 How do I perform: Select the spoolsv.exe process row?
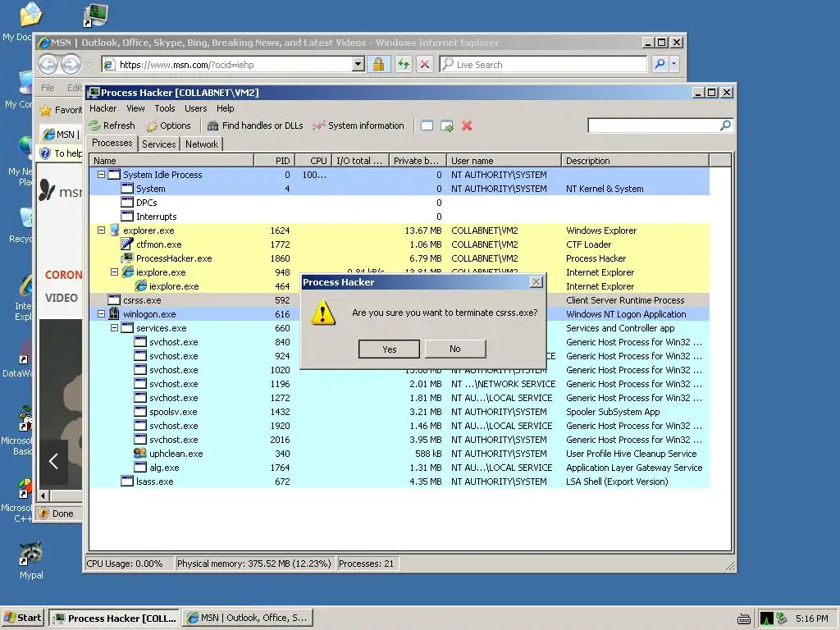tap(399, 412)
